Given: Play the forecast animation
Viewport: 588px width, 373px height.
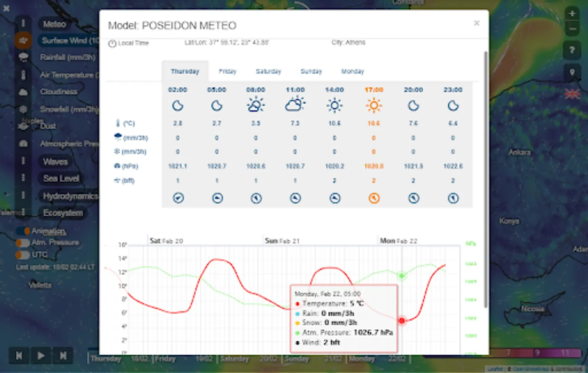Looking at the screenshot, I should 41,356.
